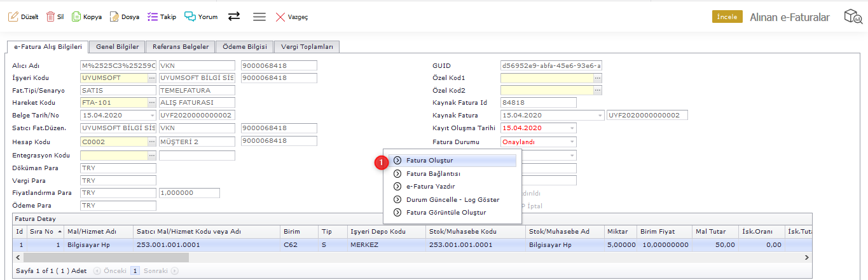Click the swap arrows toolbar icon

[234, 17]
